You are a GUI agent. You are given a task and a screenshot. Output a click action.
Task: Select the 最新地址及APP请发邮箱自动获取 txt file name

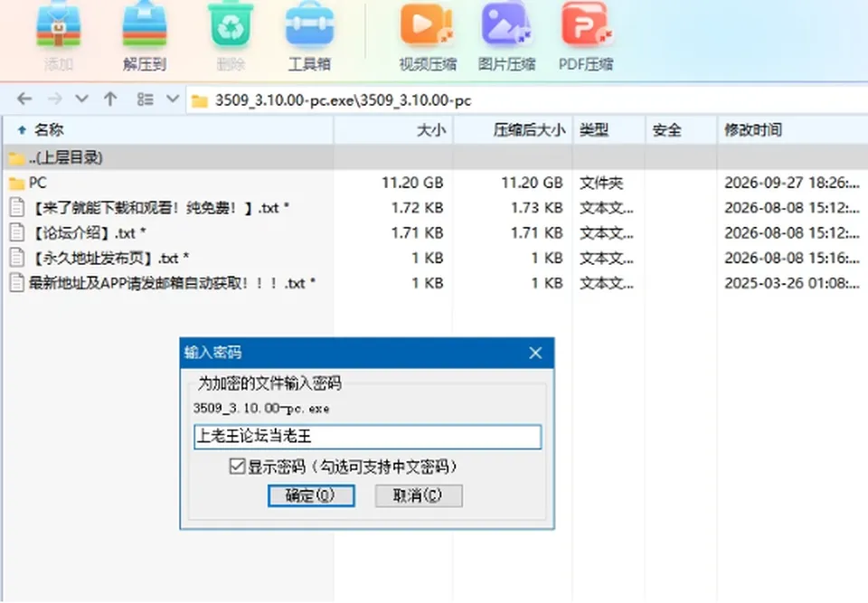(x=172, y=283)
